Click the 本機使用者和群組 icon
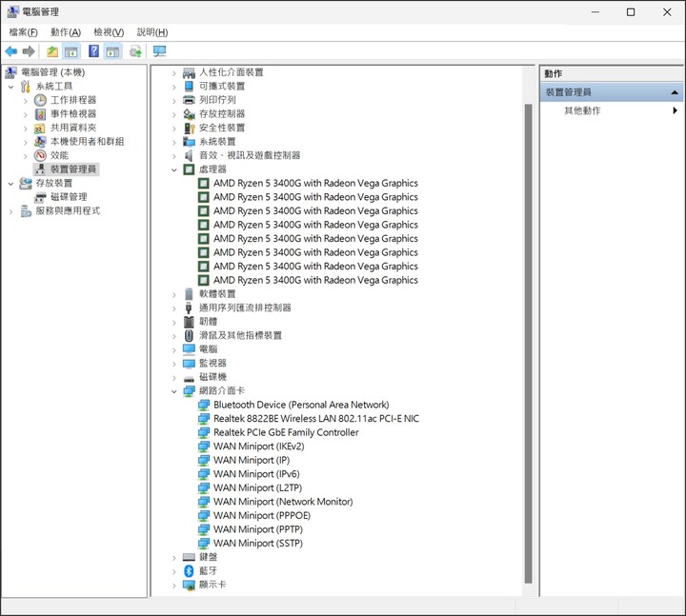The height and width of the screenshot is (616, 686). click(40, 142)
